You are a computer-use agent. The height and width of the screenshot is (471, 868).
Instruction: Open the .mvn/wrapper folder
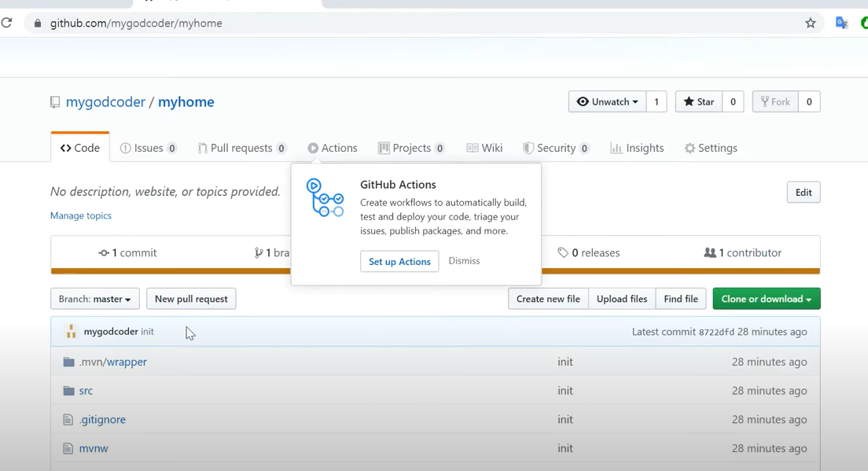coord(113,362)
